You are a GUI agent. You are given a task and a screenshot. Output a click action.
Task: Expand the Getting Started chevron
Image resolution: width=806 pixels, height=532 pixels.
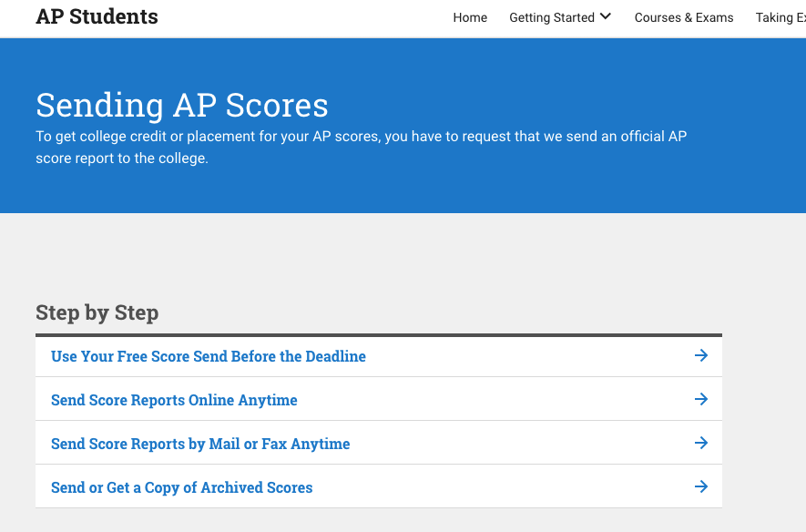(x=606, y=16)
